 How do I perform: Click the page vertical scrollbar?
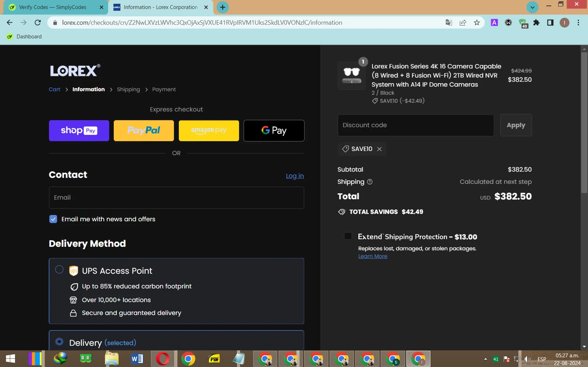[584, 122]
